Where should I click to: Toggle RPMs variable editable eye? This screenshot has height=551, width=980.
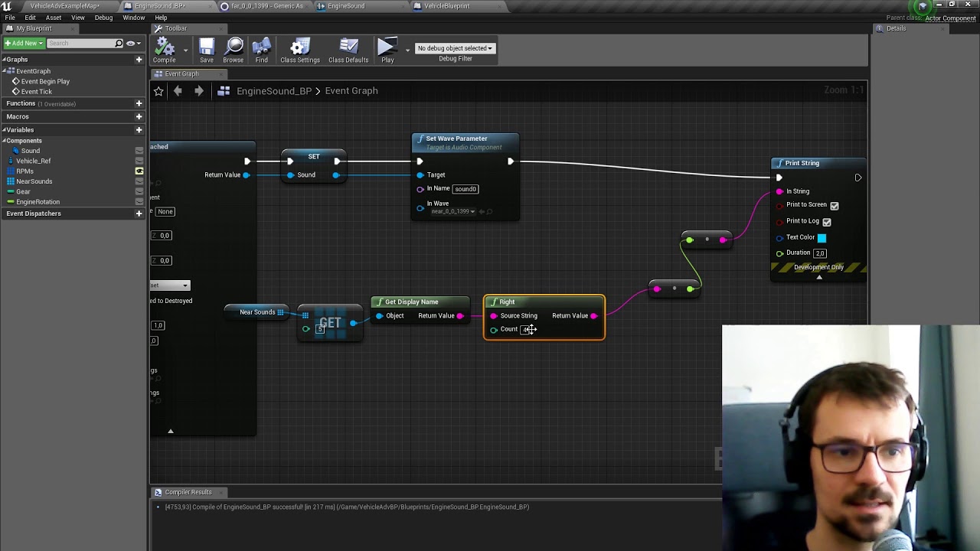[x=139, y=171]
